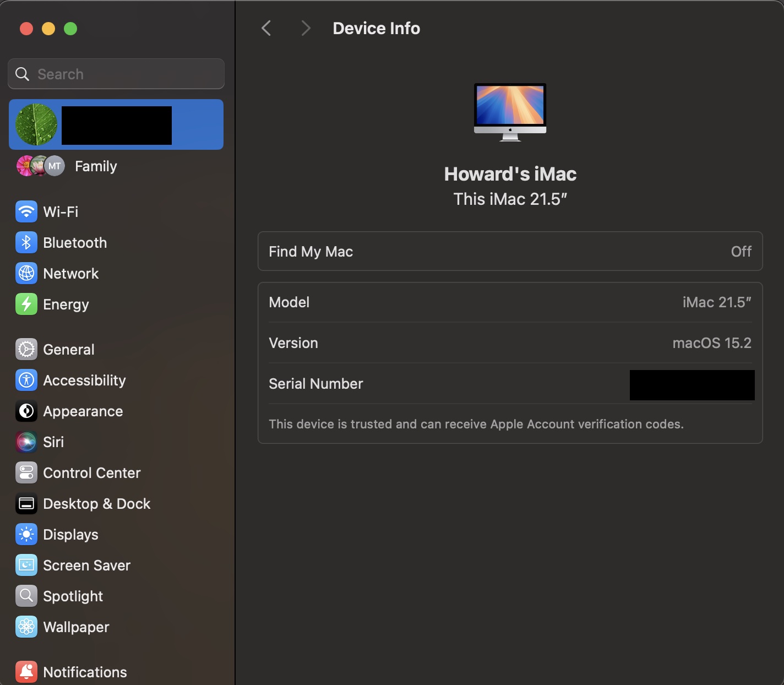Select Spotlight settings label

73,596
